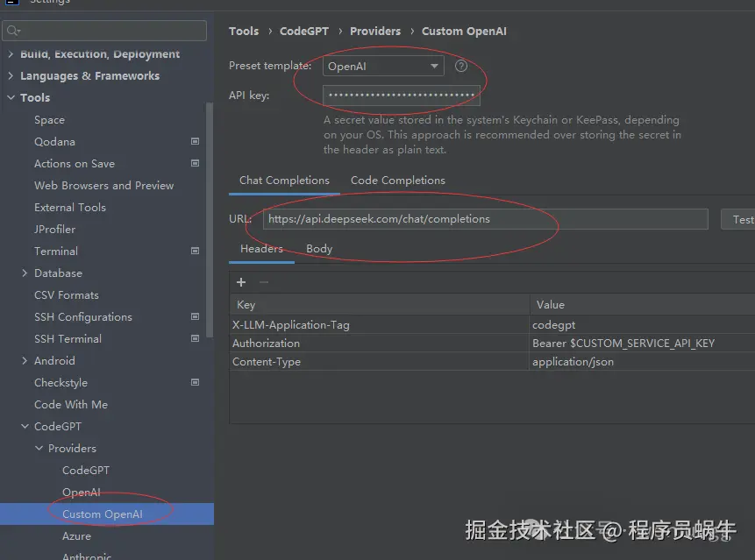Open the Headers tab

[x=261, y=249]
